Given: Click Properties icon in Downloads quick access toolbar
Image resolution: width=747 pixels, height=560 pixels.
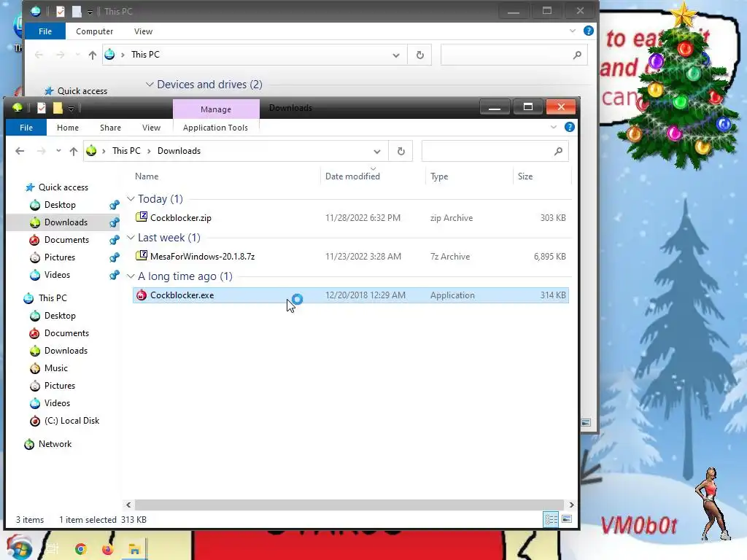Looking at the screenshot, I should tap(42, 108).
